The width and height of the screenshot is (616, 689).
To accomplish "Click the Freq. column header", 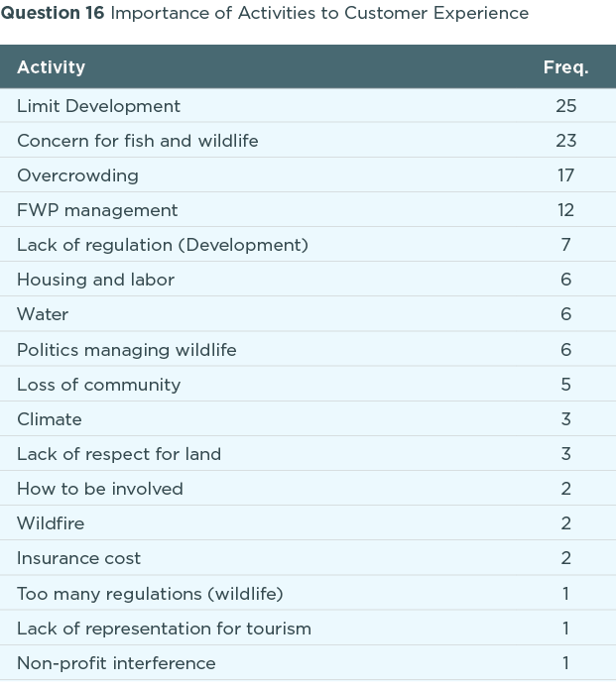I will coord(565,67).
